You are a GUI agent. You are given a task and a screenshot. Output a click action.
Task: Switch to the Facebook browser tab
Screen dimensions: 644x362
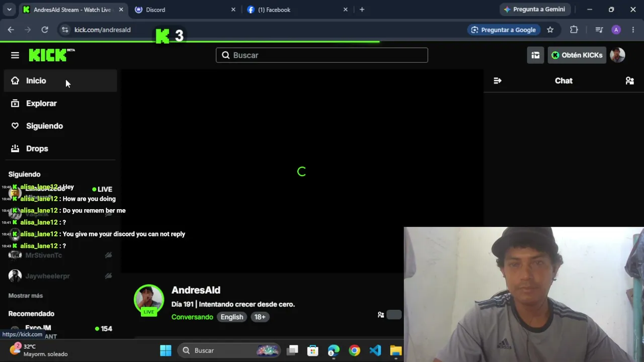pos(297,10)
